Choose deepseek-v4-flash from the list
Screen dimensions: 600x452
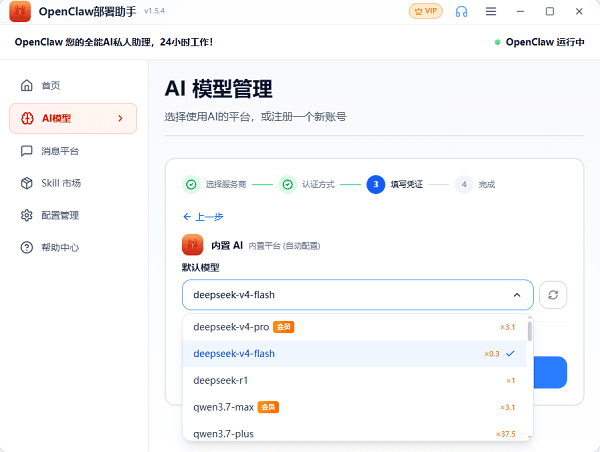355,354
